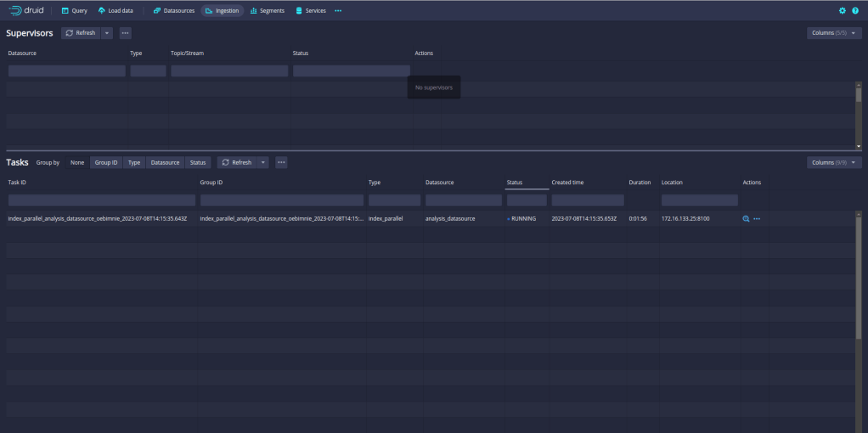868x433 pixels.
Task: Click the header's more options ellipsis
Action: point(338,11)
